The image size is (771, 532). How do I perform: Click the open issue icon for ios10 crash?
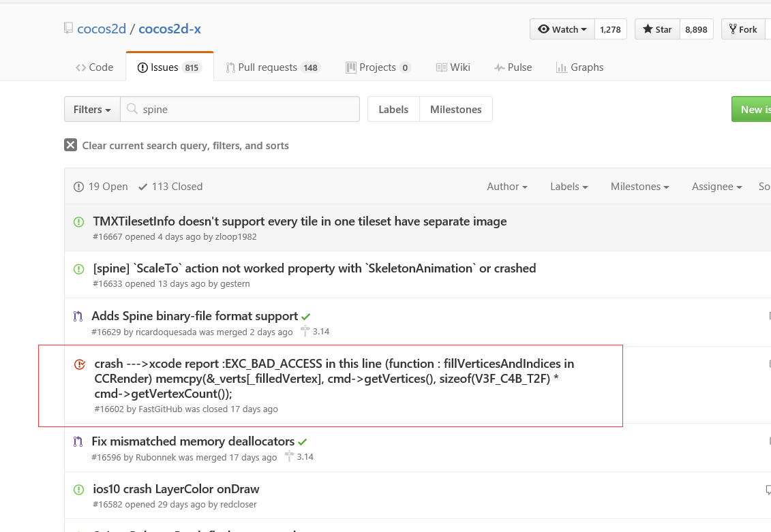click(x=78, y=489)
